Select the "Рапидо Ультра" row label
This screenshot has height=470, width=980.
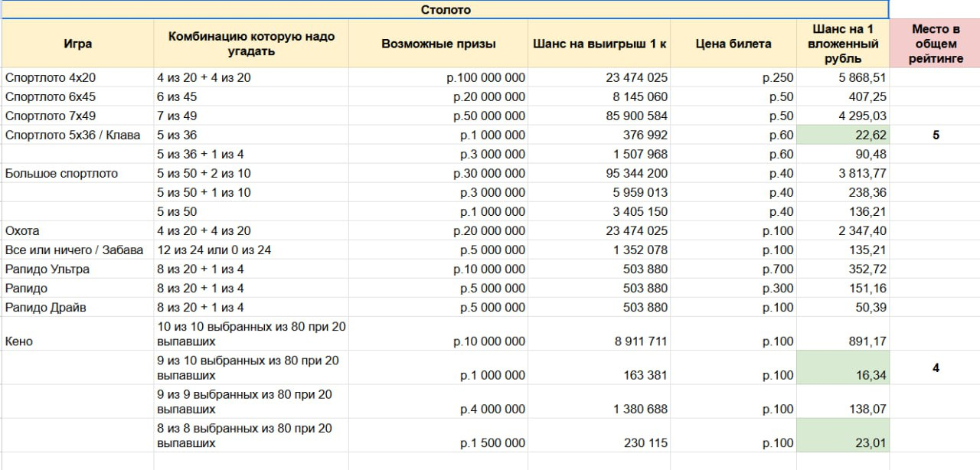78,269
